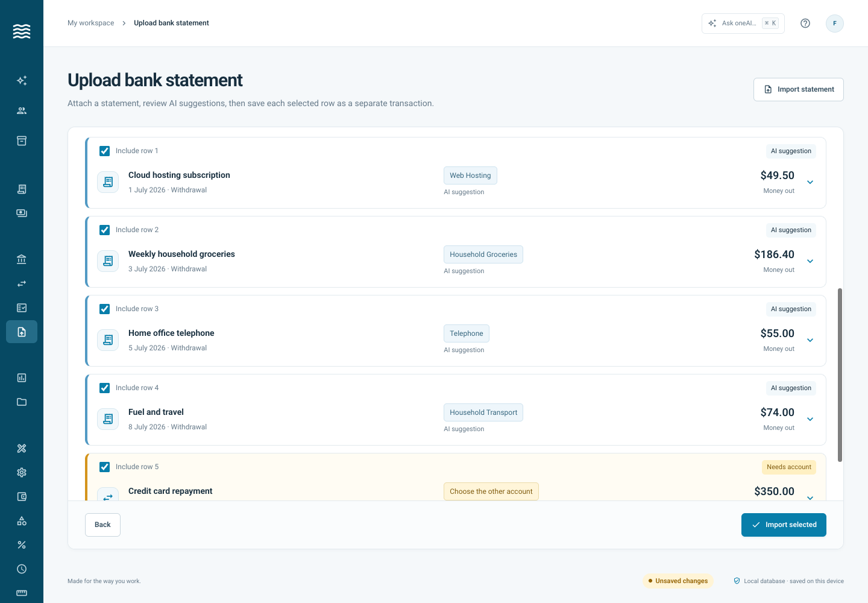Expand the Credit card repayment row chevron
Screen dimensions: 868x603
click(810, 497)
